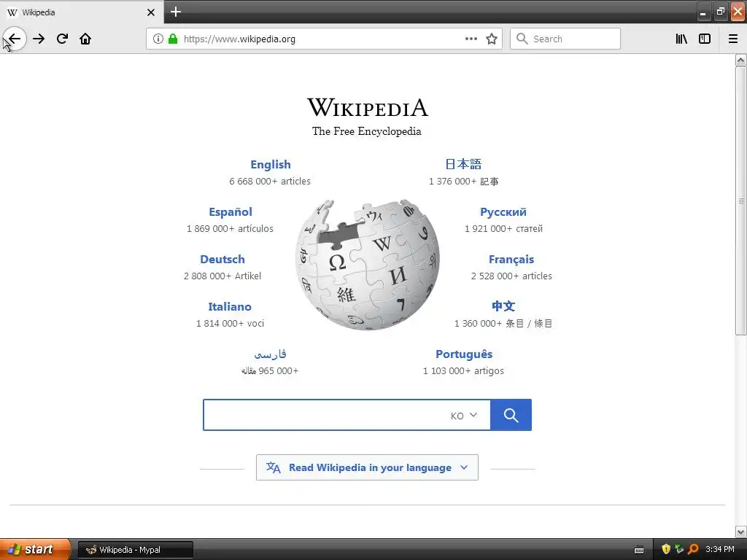Open Italiano Wikipedia link
The height and width of the screenshot is (560, 747).
[x=230, y=307]
